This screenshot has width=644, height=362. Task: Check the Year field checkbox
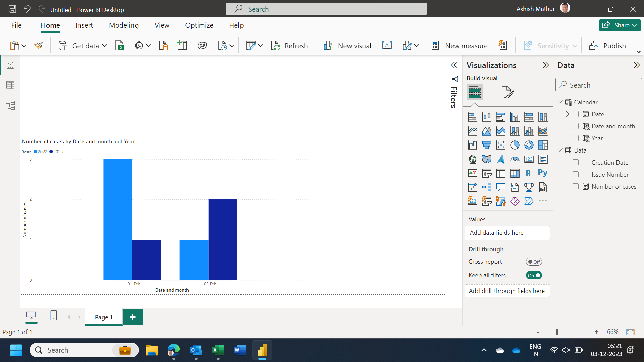click(x=576, y=138)
